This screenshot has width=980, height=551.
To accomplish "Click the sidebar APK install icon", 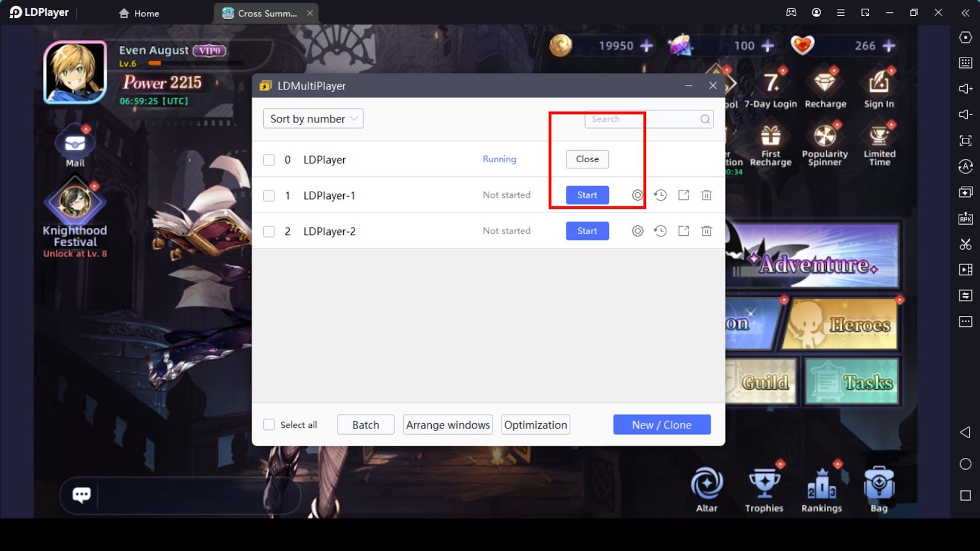I will [965, 218].
